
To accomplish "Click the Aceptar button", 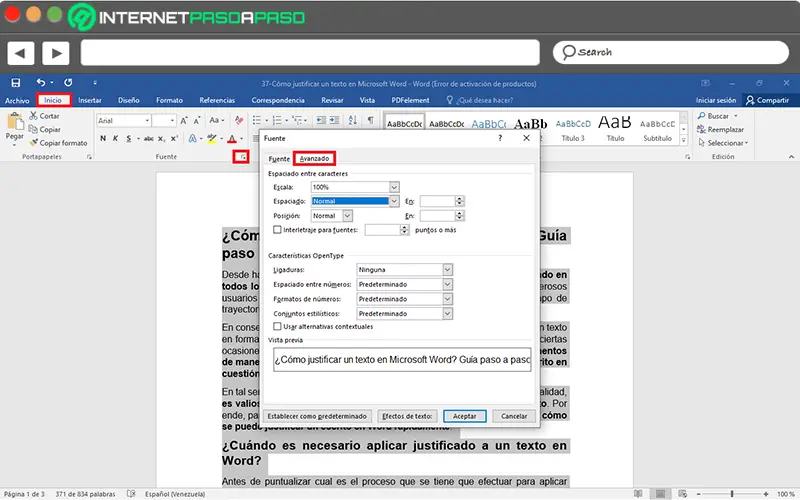I will [x=464, y=416].
